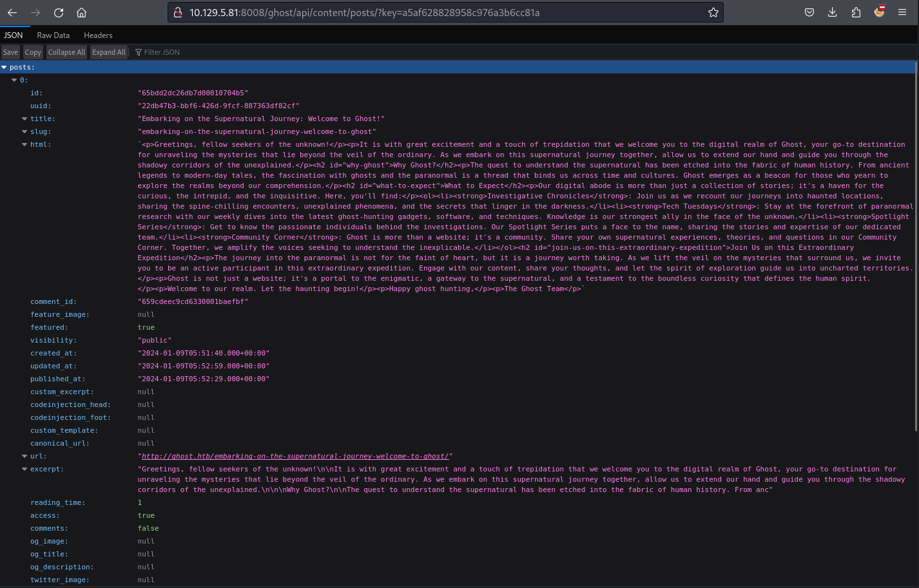Collapse the post item 0
The image size is (919, 588).
(x=14, y=80)
